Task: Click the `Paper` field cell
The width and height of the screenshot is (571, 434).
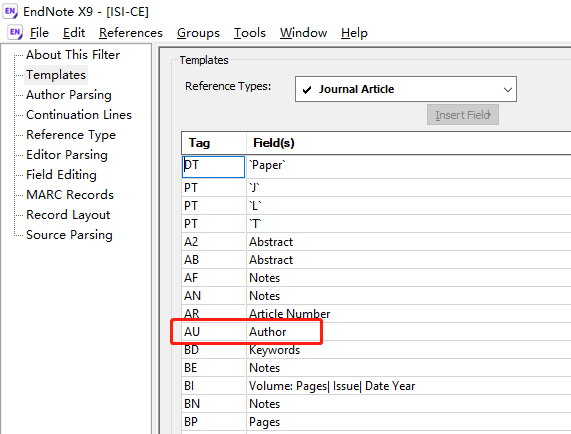Action: point(409,167)
